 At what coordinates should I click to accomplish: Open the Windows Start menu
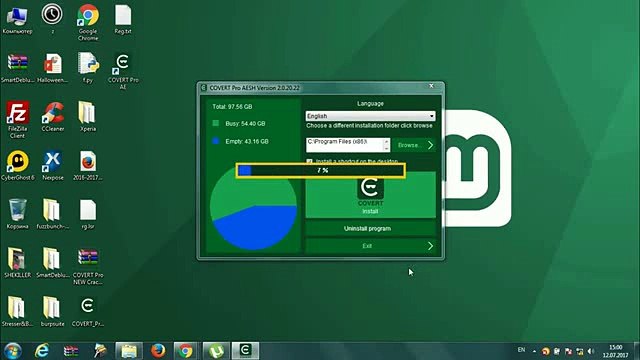[12, 351]
